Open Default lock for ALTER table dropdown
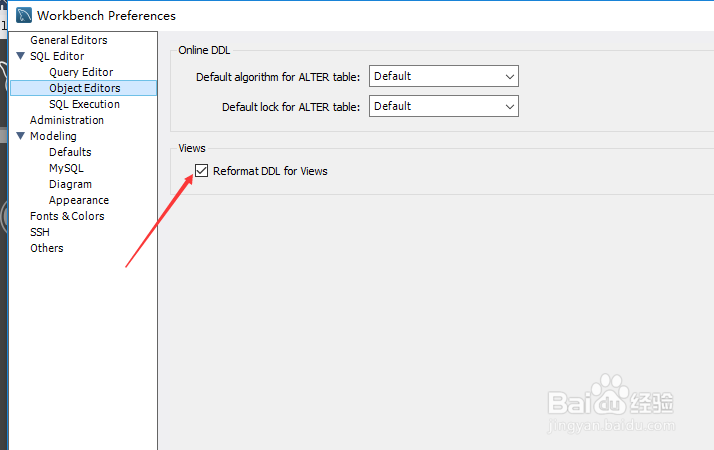Viewport: 714px width, 450px height. tap(444, 106)
